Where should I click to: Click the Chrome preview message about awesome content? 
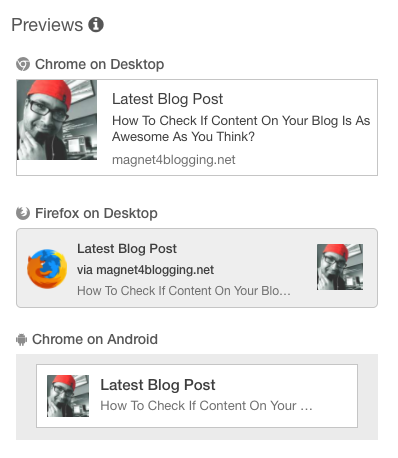pos(241,129)
